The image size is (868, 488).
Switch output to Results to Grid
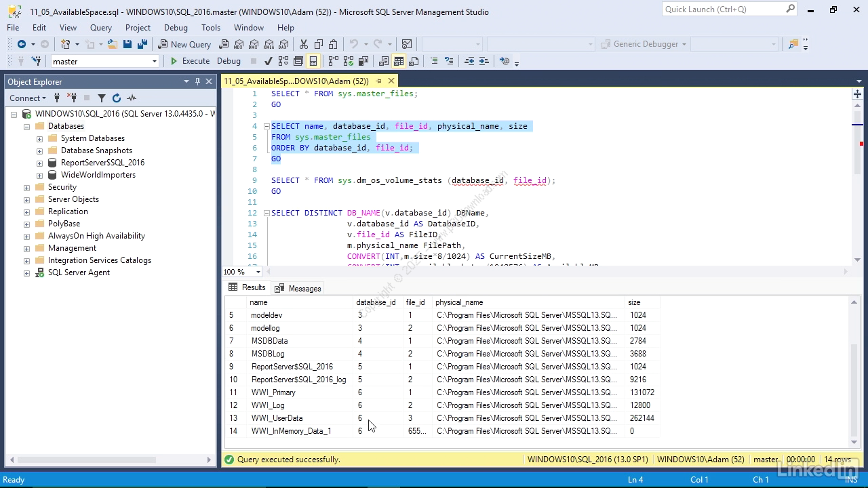tap(399, 61)
